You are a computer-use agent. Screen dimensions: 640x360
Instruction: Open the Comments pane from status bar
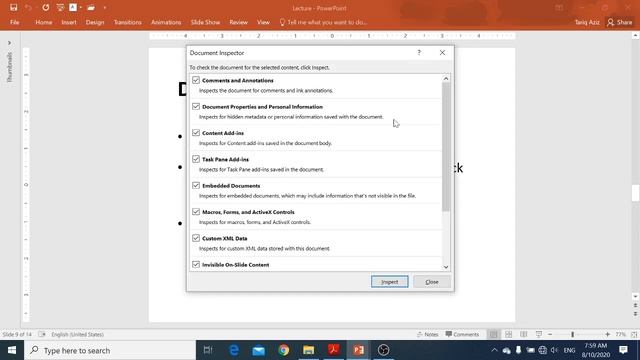coord(462,334)
